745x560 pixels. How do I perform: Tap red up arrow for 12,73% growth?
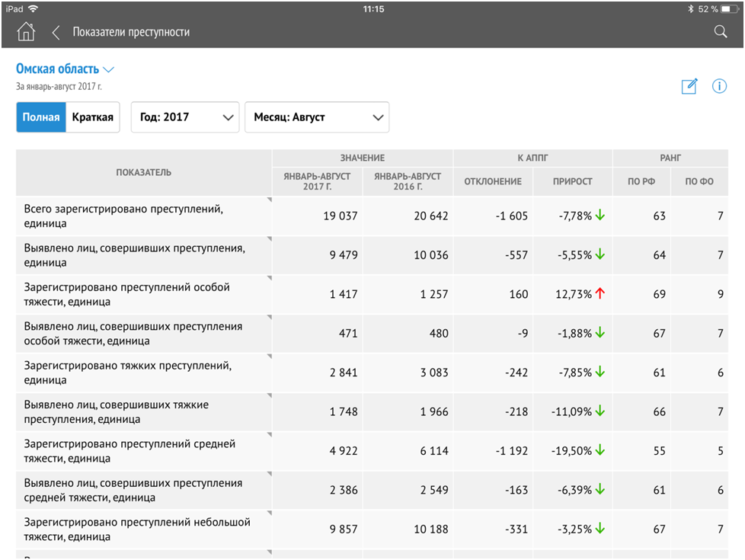[600, 294]
